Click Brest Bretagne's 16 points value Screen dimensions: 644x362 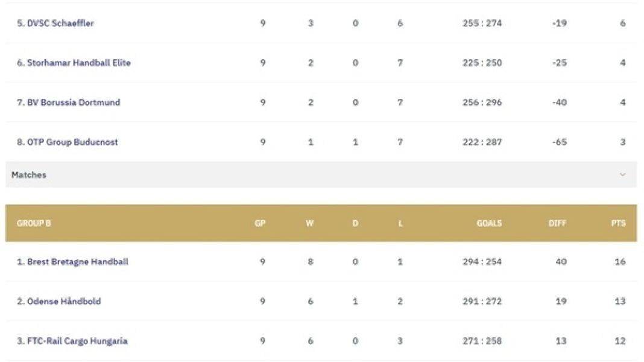click(620, 262)
